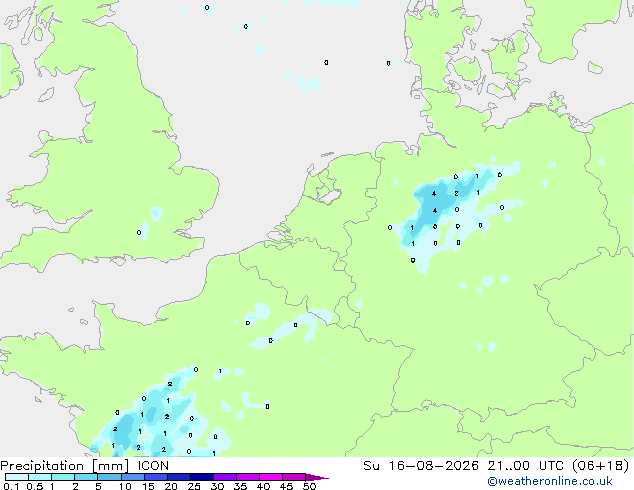Click the 'ICON' model name label
This screenshot has height=490, width=634.
(x=153, y=466)
